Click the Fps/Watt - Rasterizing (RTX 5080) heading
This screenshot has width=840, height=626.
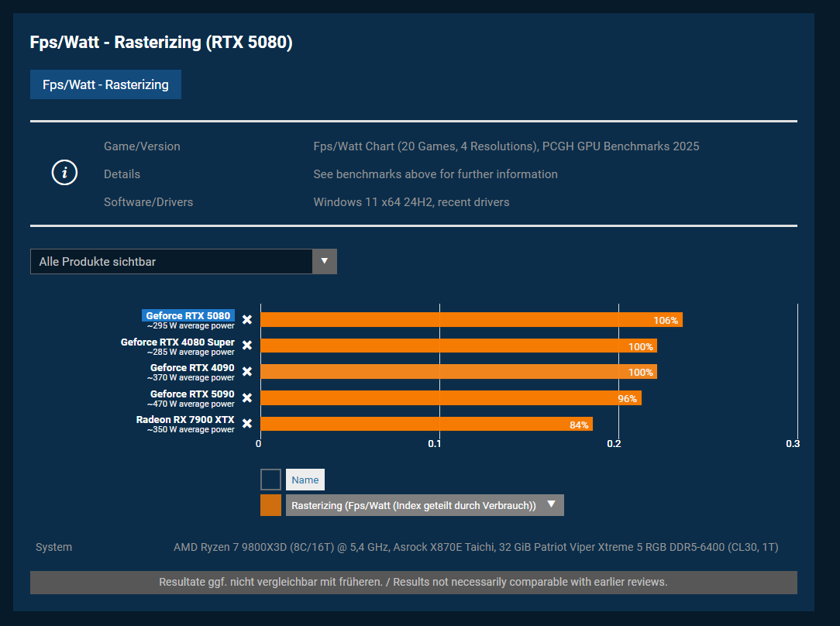coord(161,43)
